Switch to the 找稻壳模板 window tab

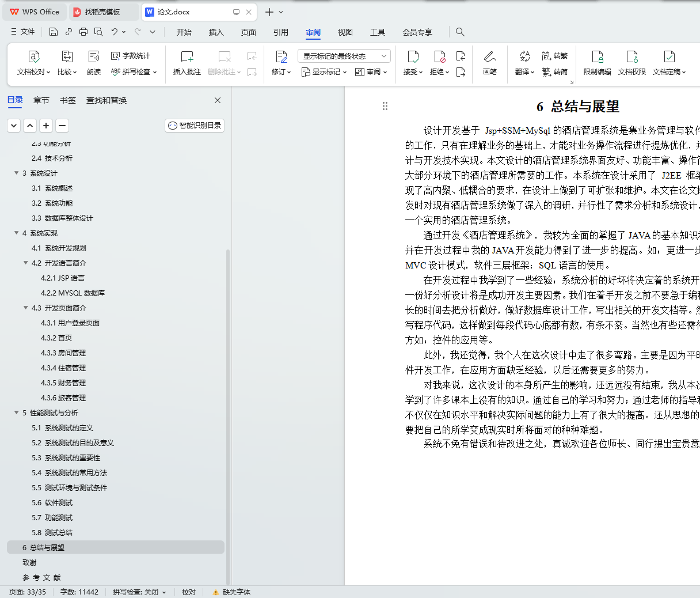(x=102, y=12)
